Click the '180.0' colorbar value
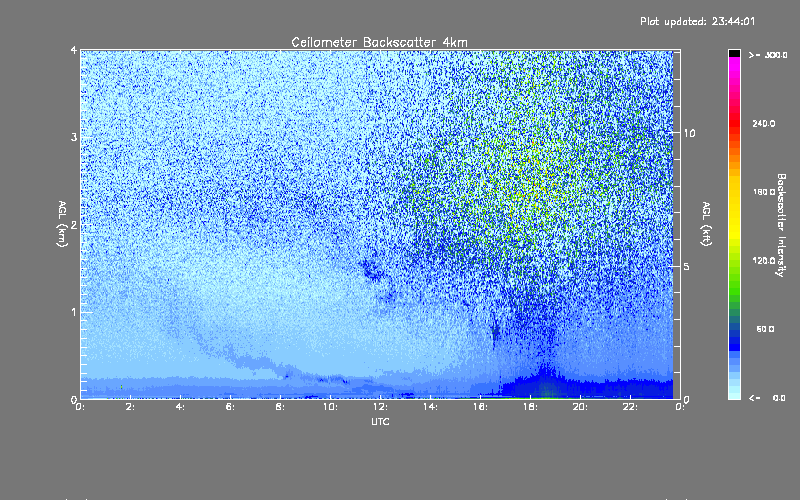800x500 pixels. tap(764, 192)
